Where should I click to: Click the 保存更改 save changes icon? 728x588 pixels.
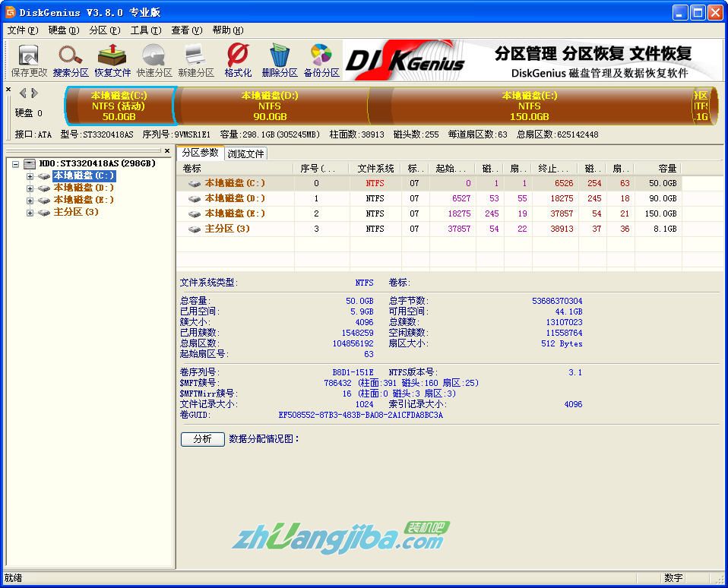coord(29,61)
